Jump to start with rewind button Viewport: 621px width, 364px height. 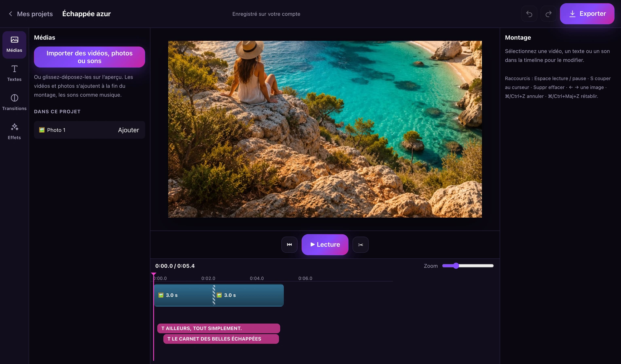pos(289,245)
